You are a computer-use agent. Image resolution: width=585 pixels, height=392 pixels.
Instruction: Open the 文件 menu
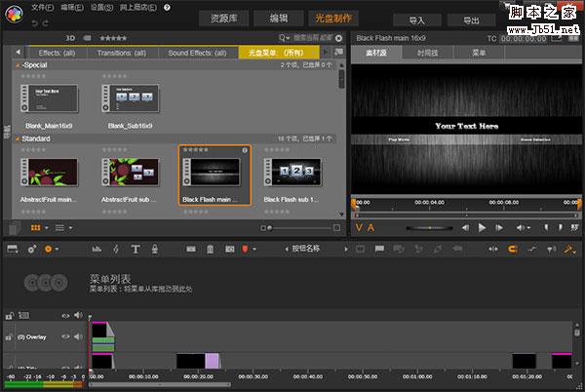[42, 7]
